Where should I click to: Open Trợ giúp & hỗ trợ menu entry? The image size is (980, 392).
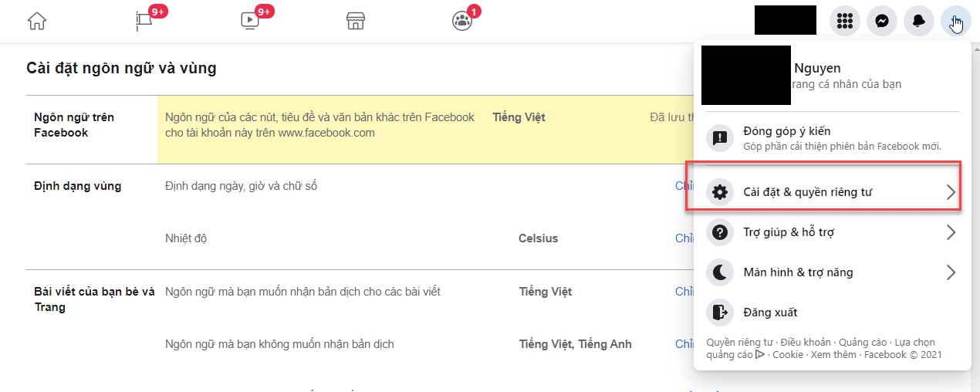click(832, 232)
